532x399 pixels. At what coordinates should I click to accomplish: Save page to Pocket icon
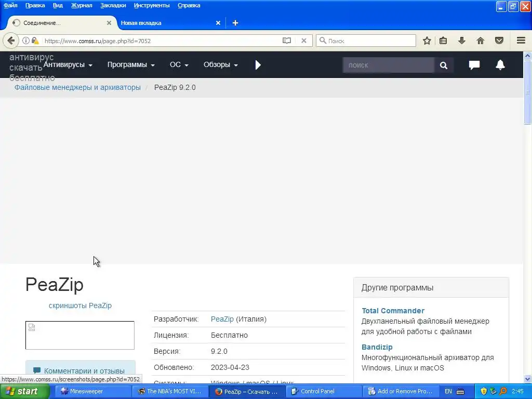pyautogui.click(x=499, y=41)
